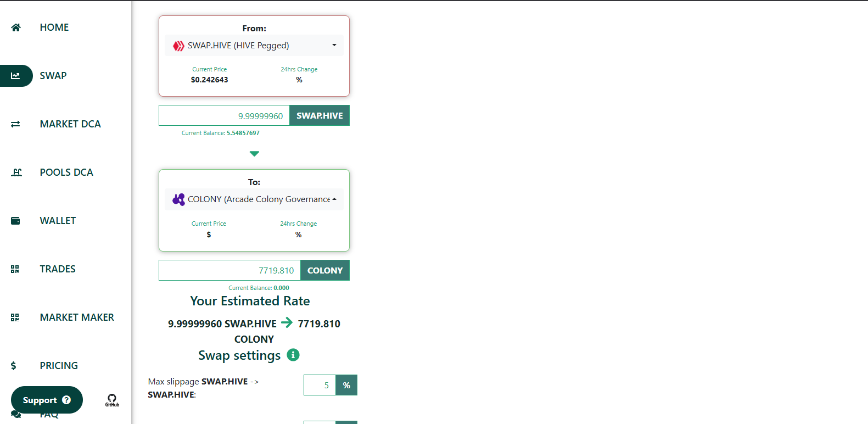
Task: Focus the max slippage input field
Action: click(x=320, y=385)
